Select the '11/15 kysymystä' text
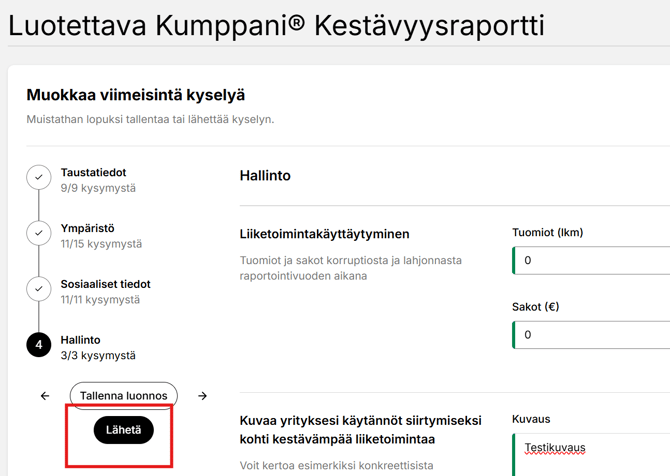The width and height of the screenshot is (670, 476). coord(101,244)
